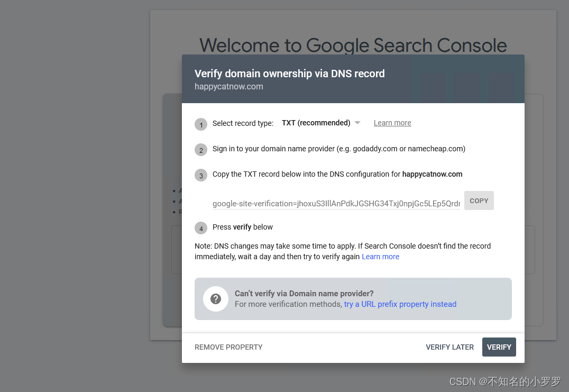This screenshot has height=392, width=569.
Task: Choose VERIFY LATER
Action: 449,348
